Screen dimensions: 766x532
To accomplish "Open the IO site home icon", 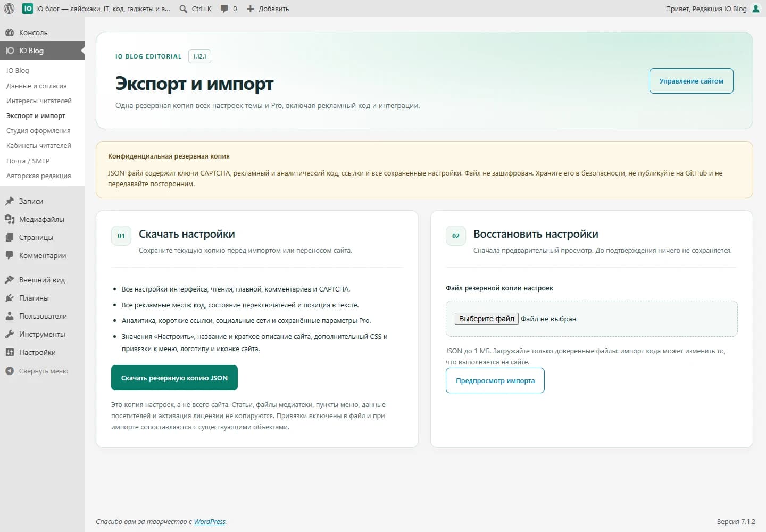I will tap(28, 9).
